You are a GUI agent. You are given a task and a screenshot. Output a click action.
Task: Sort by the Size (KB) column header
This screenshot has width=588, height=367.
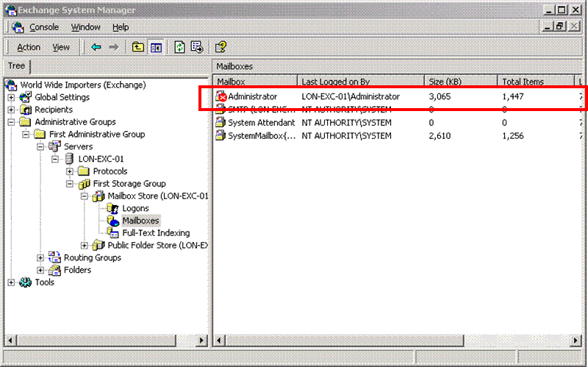pos(461,81)
